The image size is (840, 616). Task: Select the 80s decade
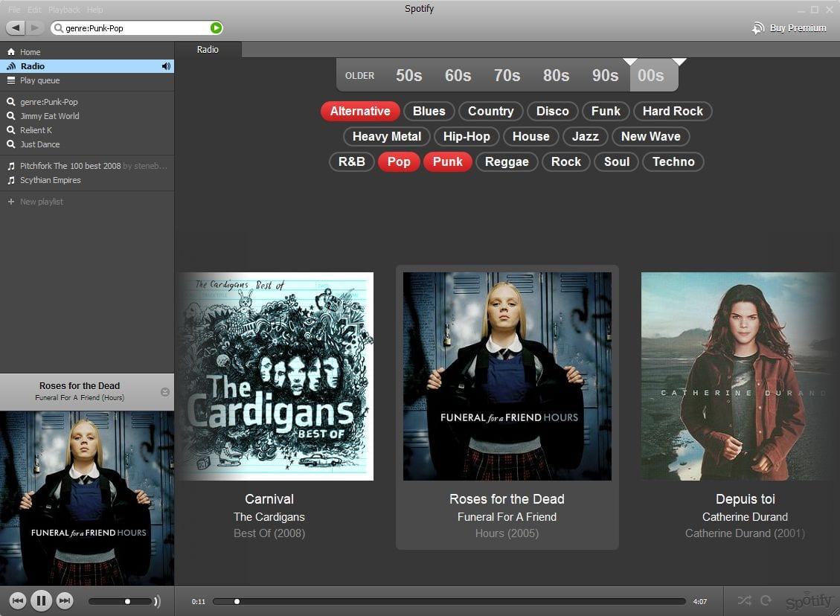[x=556, y=75]
